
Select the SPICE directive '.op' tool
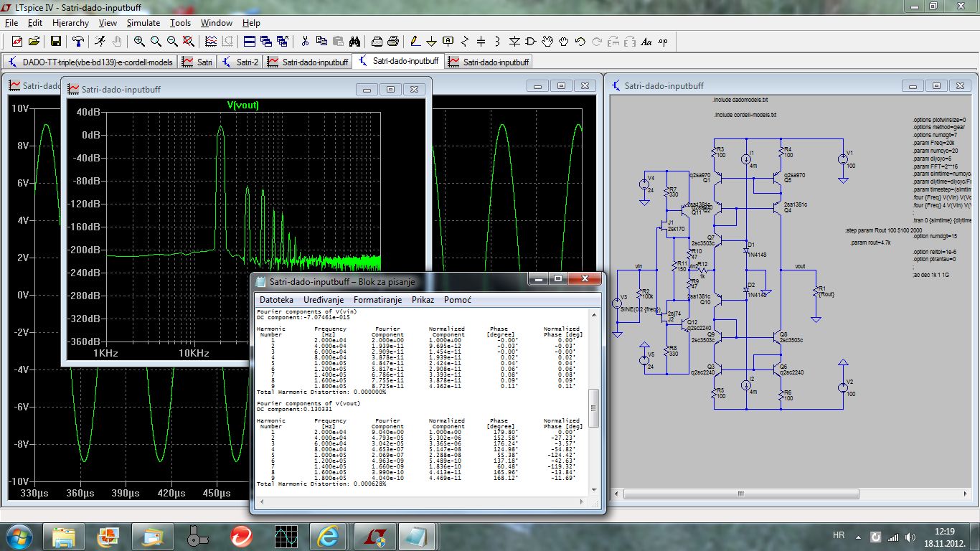click(663, 41)
